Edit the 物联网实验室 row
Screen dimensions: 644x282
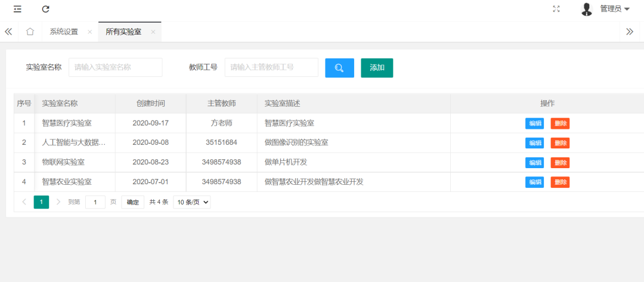point(535,163)
